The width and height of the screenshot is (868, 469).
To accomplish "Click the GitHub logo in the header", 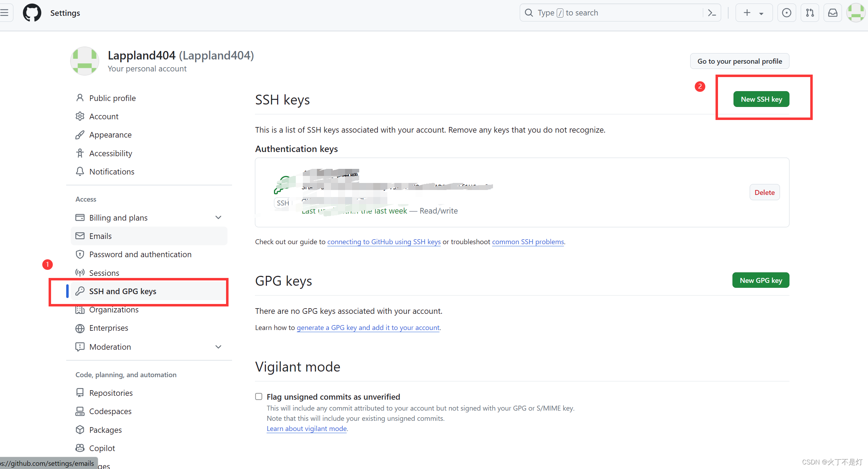I will (32, 12).
